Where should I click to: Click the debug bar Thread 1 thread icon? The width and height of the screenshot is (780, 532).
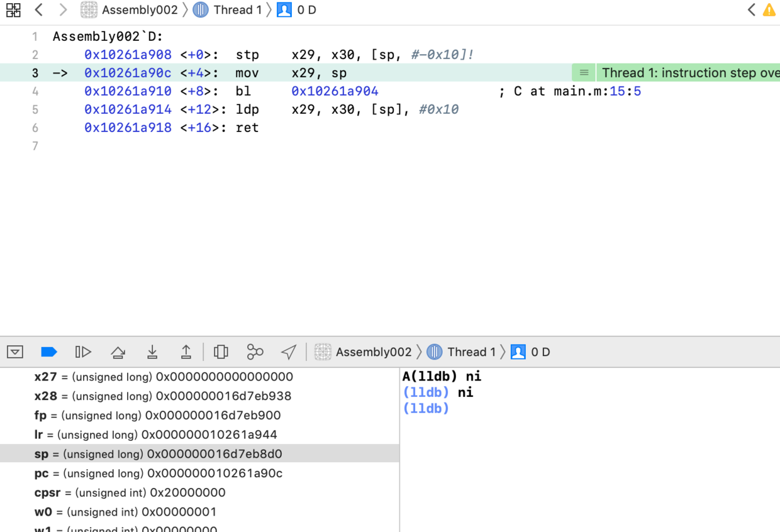(x=435, y=352)
